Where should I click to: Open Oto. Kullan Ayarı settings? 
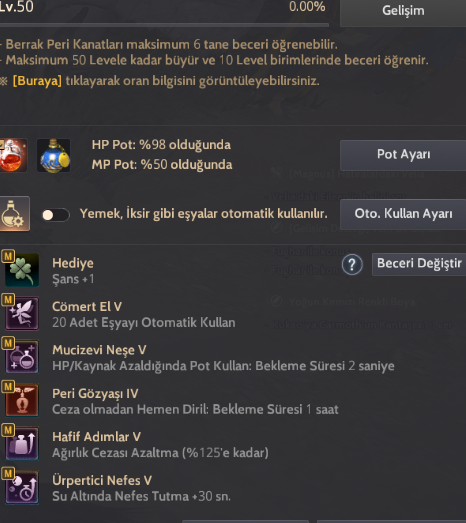[x=403, y=214]
